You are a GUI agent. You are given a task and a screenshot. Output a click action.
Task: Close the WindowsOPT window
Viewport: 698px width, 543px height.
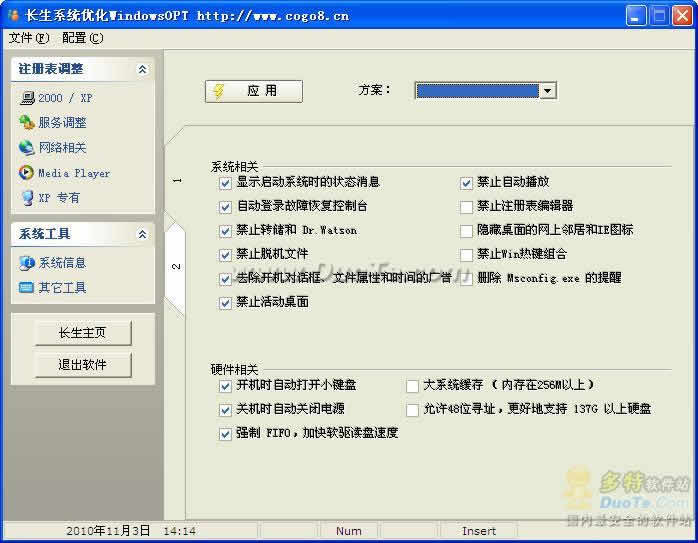tap(682, 16)
